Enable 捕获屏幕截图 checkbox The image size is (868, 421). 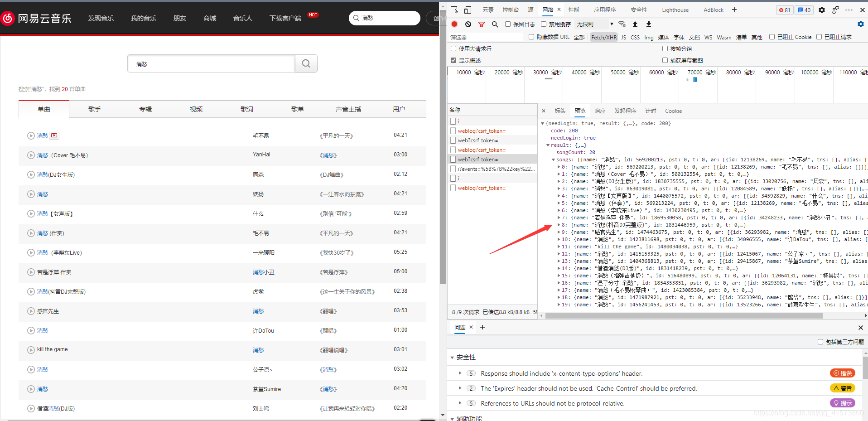coord(665,60)
